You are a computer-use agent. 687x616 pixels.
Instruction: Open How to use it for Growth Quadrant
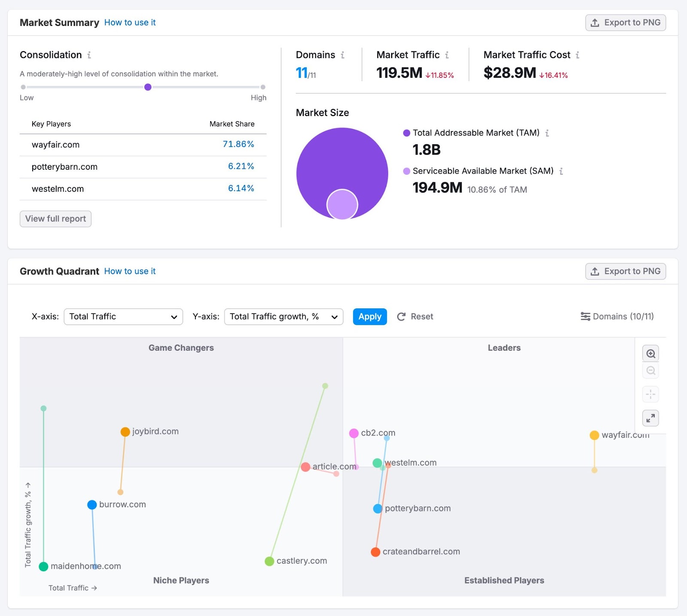click(x=130, y=271)
